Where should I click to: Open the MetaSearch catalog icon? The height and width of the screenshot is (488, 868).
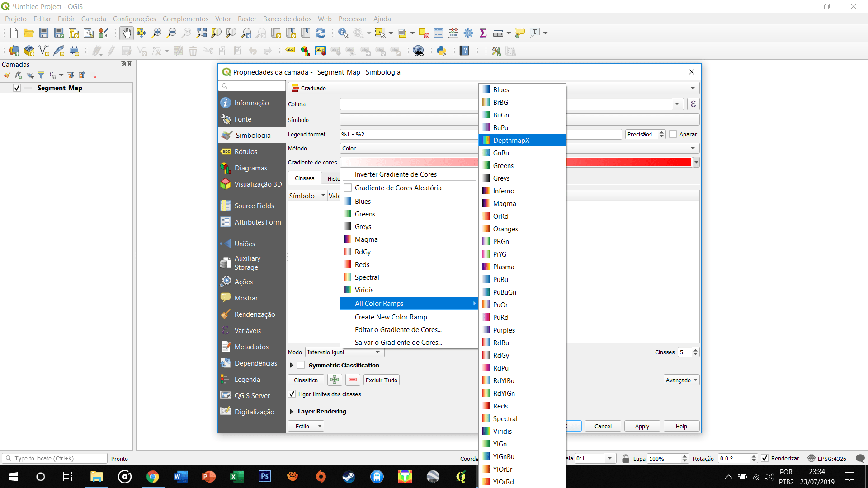pos(418,51)
